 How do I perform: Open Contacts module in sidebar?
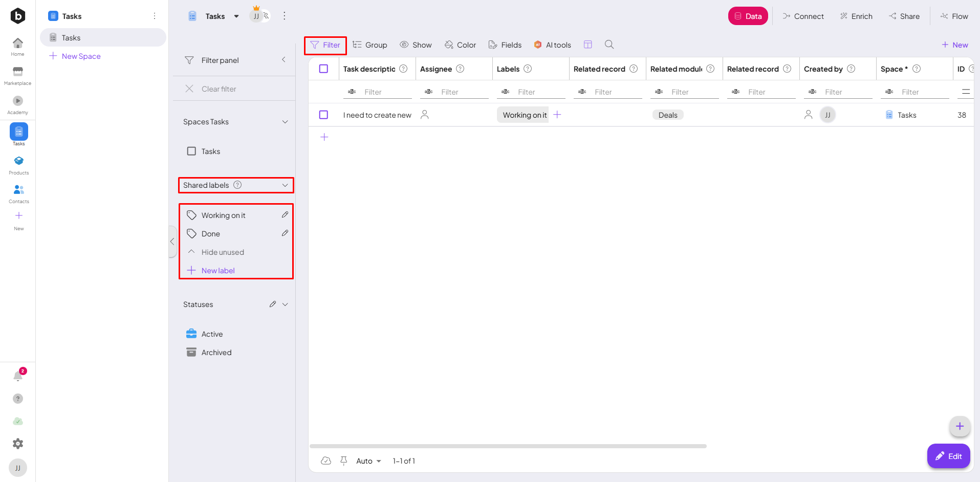(19, 193)
